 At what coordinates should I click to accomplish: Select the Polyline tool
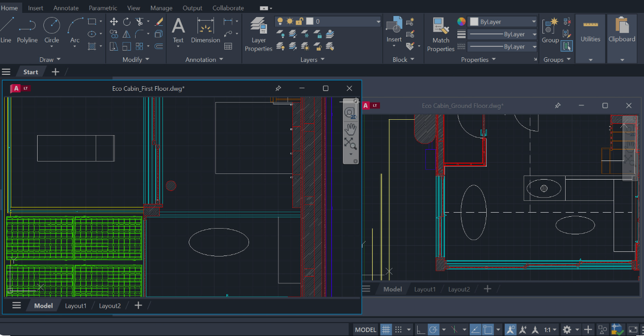pyautogui.click(x=27, y=30)
